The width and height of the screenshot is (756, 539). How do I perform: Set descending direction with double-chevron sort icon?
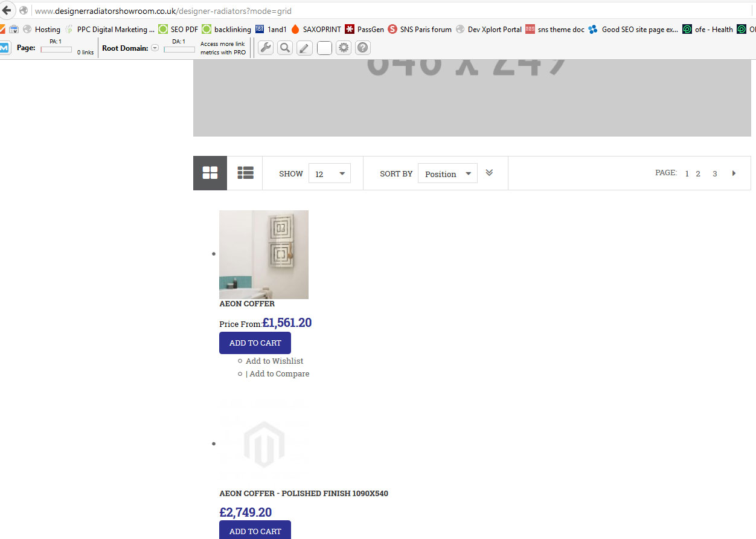489,173
